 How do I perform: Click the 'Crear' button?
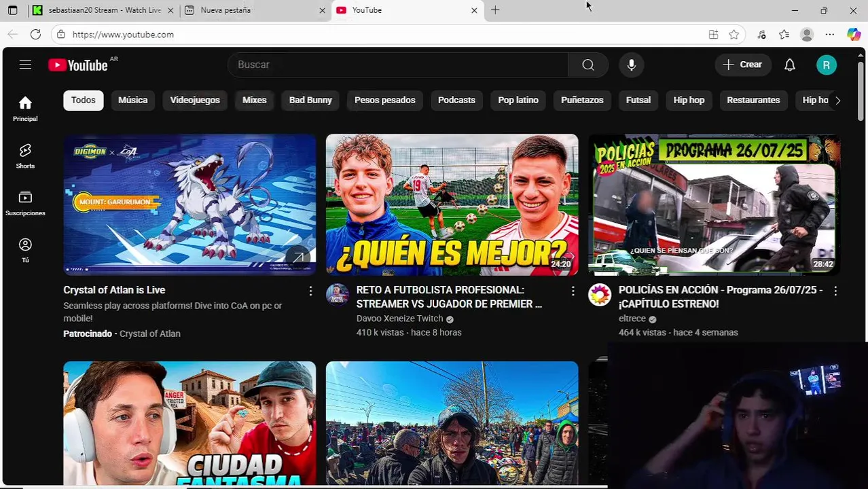tap(743, 65)
